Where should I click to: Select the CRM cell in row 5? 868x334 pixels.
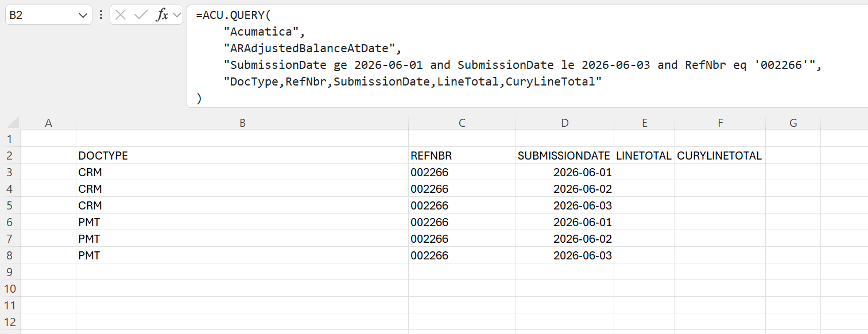(x=242, y=205)
